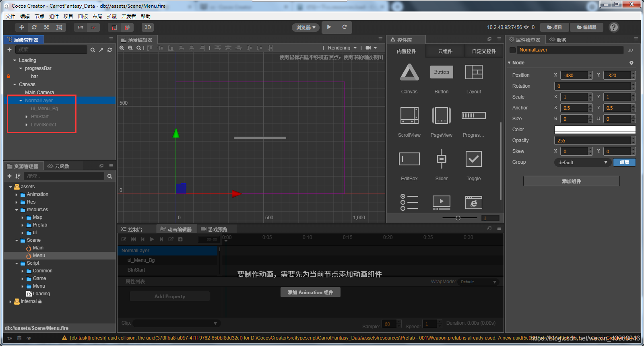Collapse the progressBar node
This screenshot has height=346, width=644.
[x=21, y=68]
